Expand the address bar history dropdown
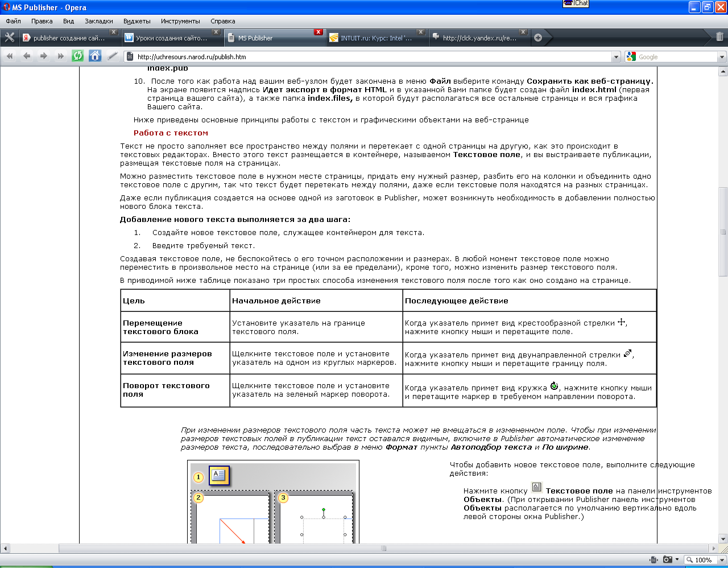 [x=616, y=57]
